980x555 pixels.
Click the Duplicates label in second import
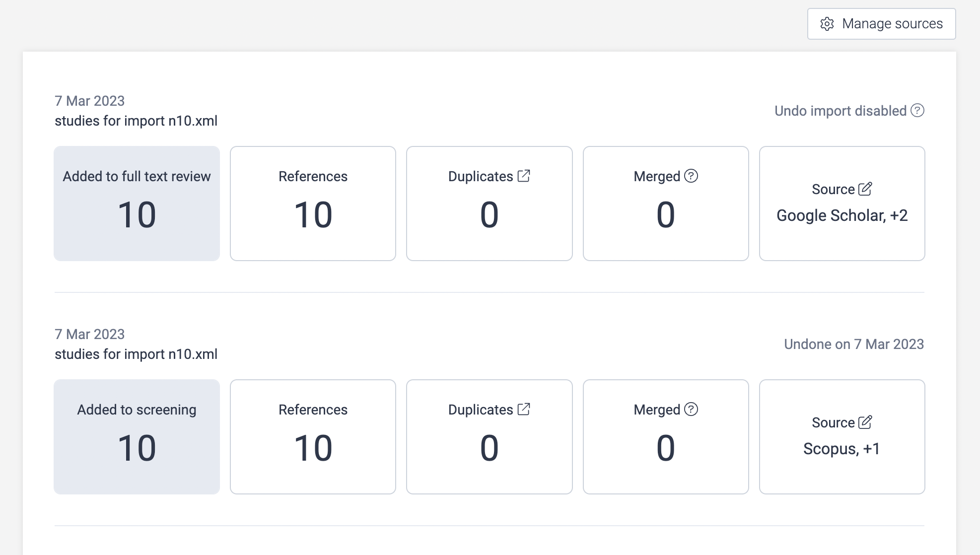click(480, 410)
